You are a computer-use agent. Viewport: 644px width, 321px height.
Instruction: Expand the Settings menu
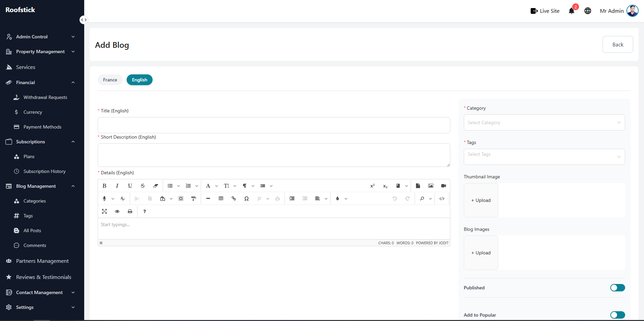tap(40, 307)
